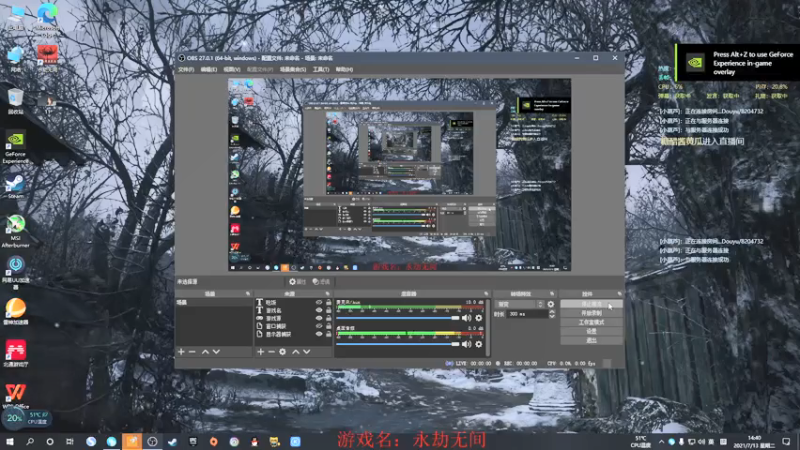Move the selected source up in Sources list
Screen dimensions: 800x450
[x=295, y=352]
